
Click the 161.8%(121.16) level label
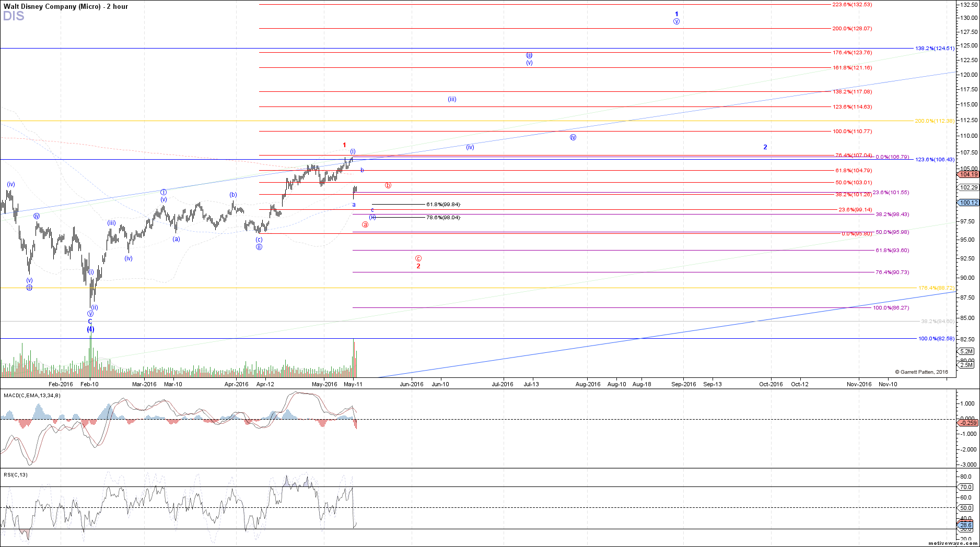click(852, 68)
